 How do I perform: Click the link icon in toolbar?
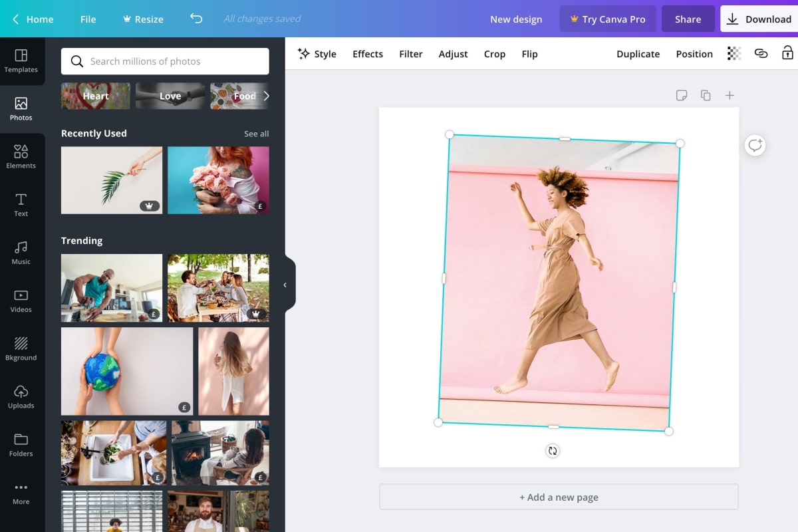coord(761,54)
